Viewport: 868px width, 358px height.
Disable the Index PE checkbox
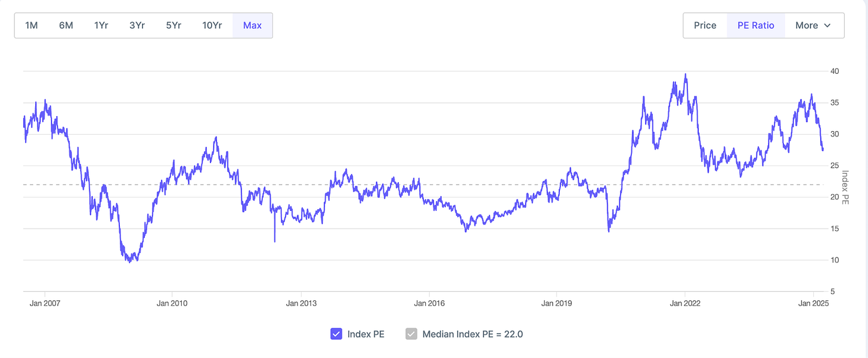coord(336,334)
